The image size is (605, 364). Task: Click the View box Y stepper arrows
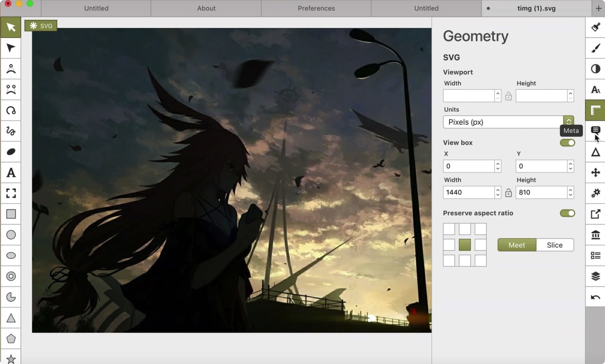[571, 166]
